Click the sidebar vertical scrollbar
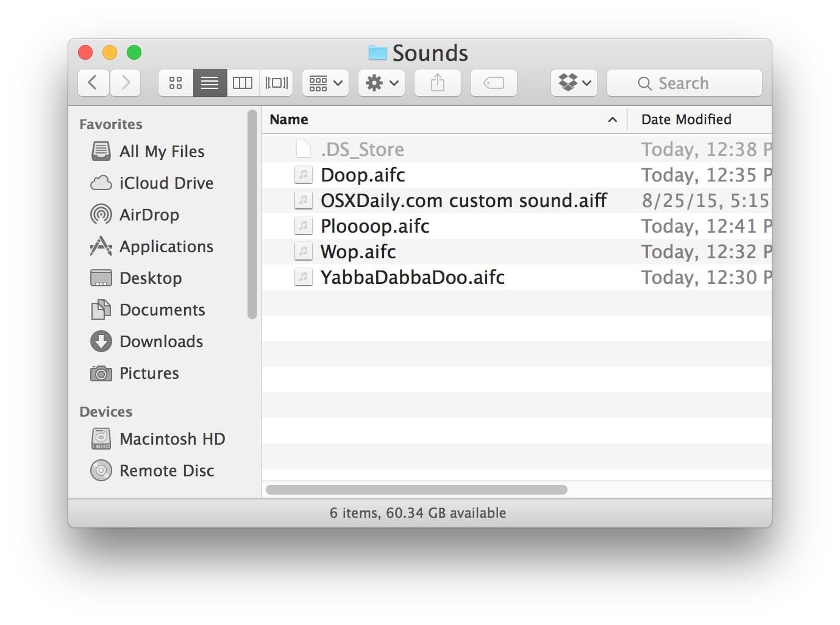Screen dimensions: 840x625 pos(252,214)
